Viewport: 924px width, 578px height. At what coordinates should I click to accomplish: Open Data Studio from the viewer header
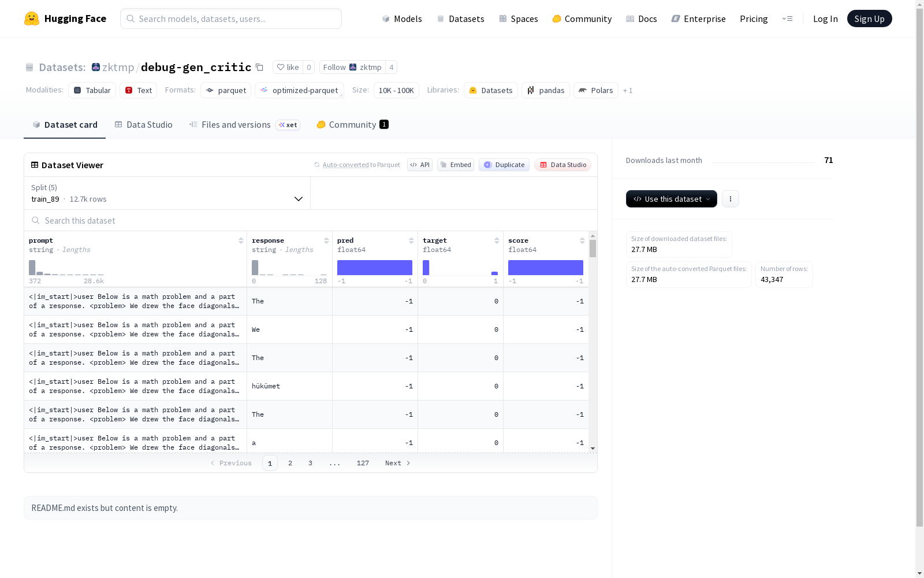click(563, 165)
